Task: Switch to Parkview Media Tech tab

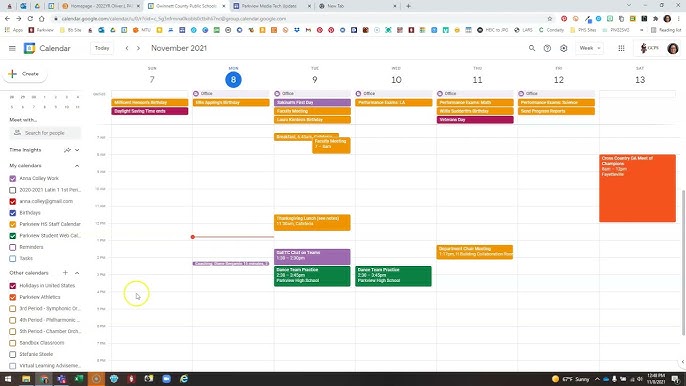Action: tap(272, 6)
